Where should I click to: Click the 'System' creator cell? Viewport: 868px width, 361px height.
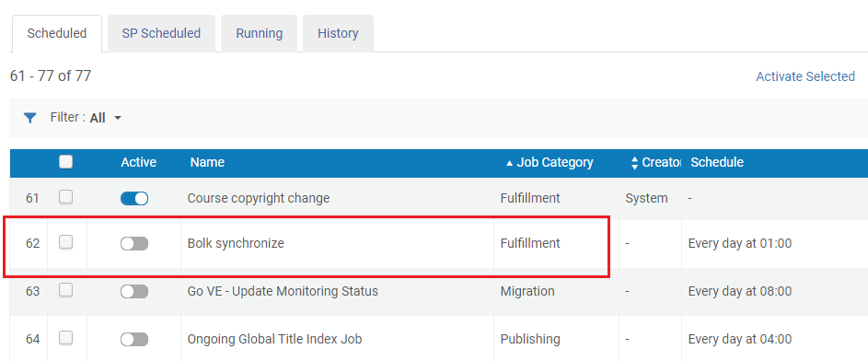pyautogui.click(x=646, y=198)
